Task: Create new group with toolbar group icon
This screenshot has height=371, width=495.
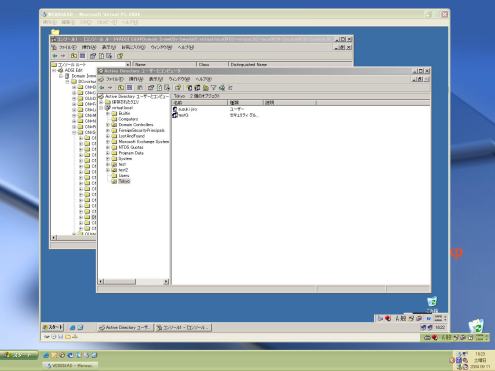Action: point(197,88)
